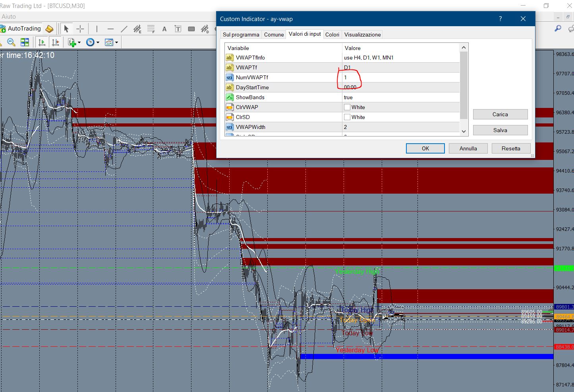Select the crosshair tool

[x=80, y=29]
